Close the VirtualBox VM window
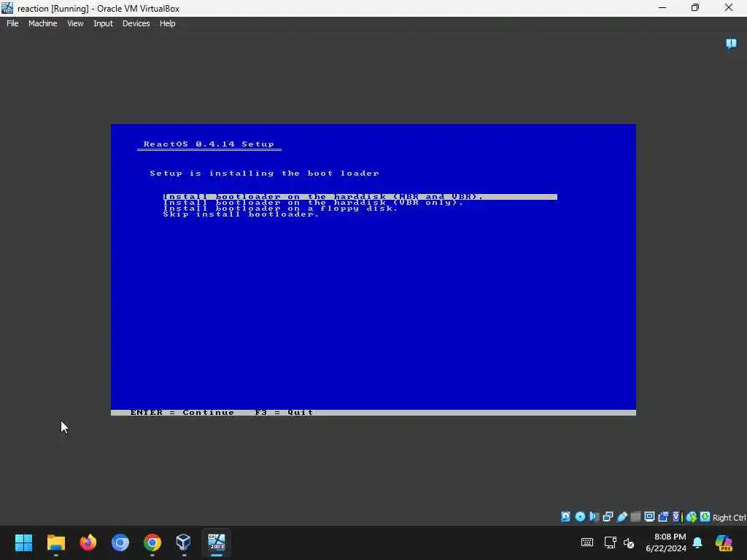 [x=729, y=7]
